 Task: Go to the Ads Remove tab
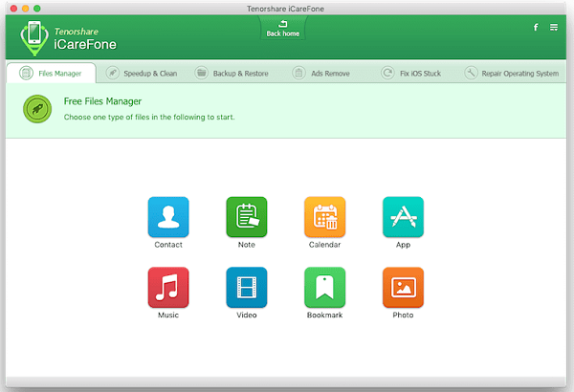[x=322, y=73]
